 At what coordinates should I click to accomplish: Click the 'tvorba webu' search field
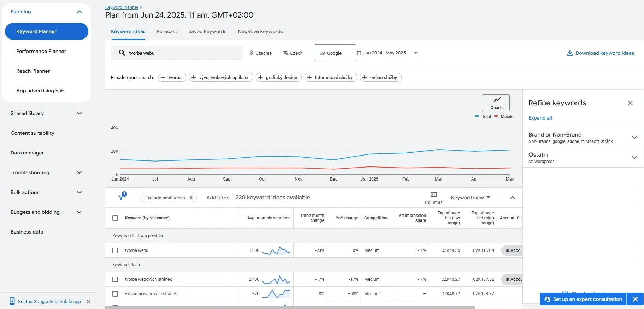coord(177,53)
